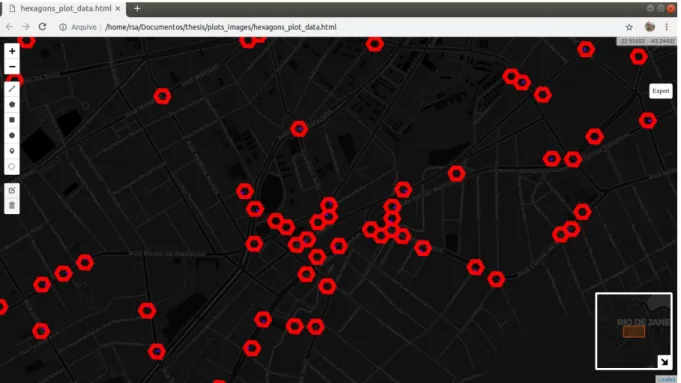Open a new browser tab
This screenshot has height=383, width=681.
[137, 8]
